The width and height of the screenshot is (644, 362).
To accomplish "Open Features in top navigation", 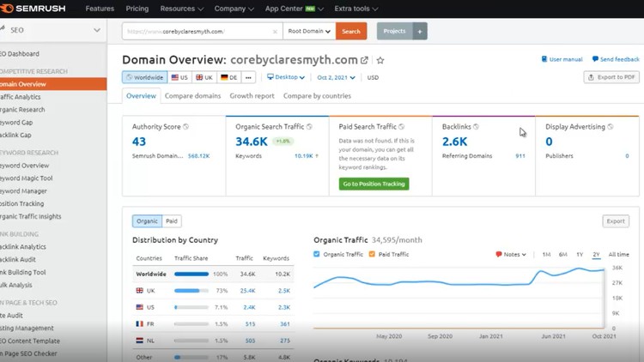I will tap(100, 9).
